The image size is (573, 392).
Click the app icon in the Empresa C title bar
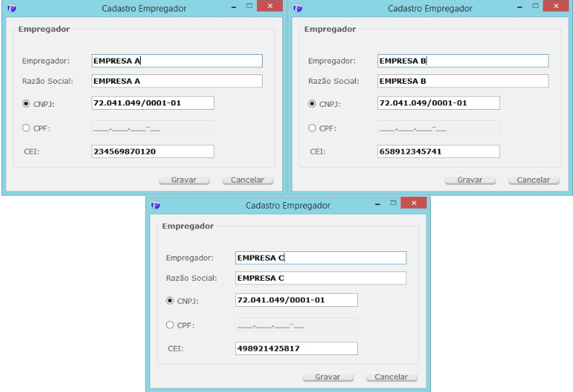coord(155,206)
